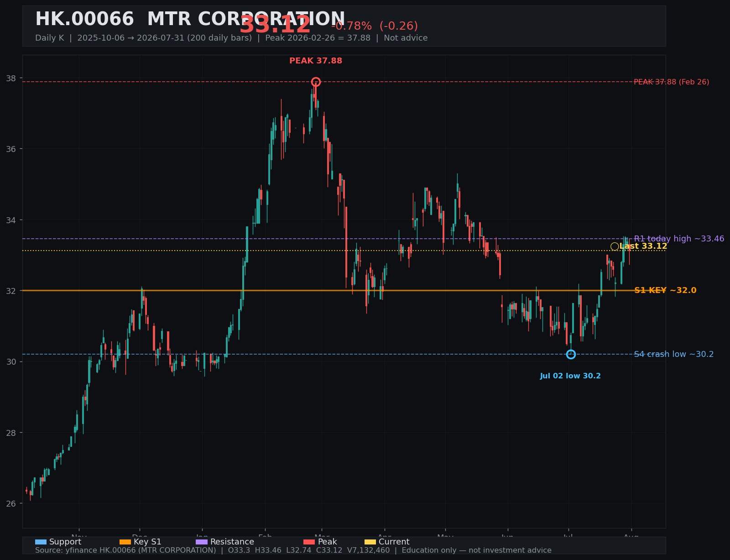Click the 30 tick on the price axis

pyautogui.click(x=11, y=362)
